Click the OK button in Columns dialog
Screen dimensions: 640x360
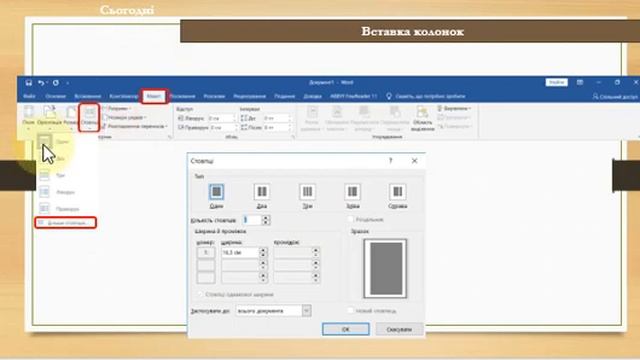346,329
